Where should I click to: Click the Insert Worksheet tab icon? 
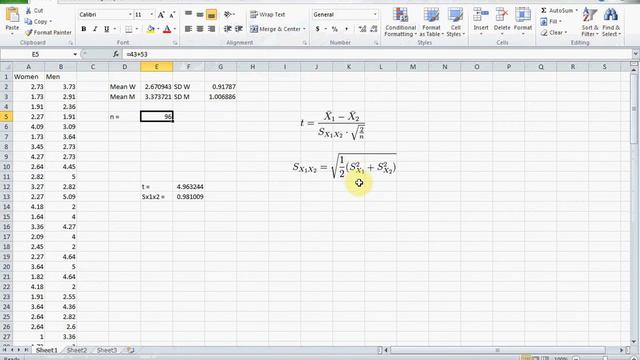130,350
